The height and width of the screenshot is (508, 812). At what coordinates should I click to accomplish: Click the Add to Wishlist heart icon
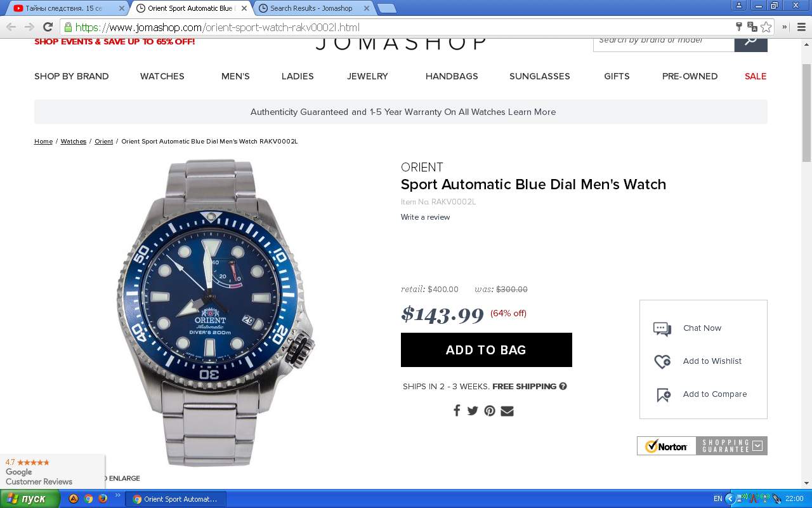662,361
